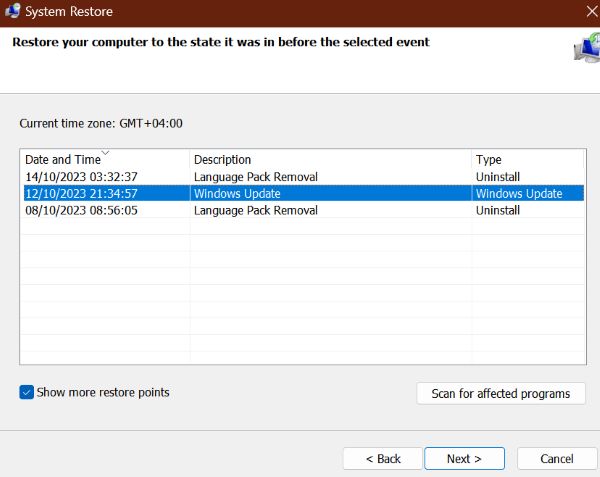The height and width of the screenshot is (477, 600).
Task: Click Language Pack Removal description in 14/10/2023 row
Action: [x=256, y=177]
